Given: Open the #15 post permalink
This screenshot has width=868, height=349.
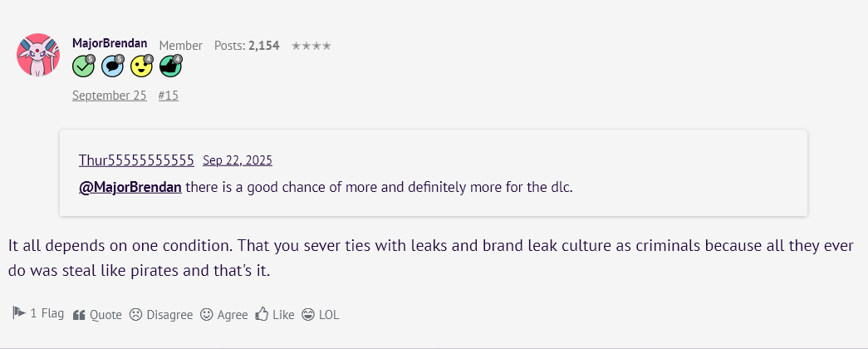Looking at the screenshot, I should [168, 95].
